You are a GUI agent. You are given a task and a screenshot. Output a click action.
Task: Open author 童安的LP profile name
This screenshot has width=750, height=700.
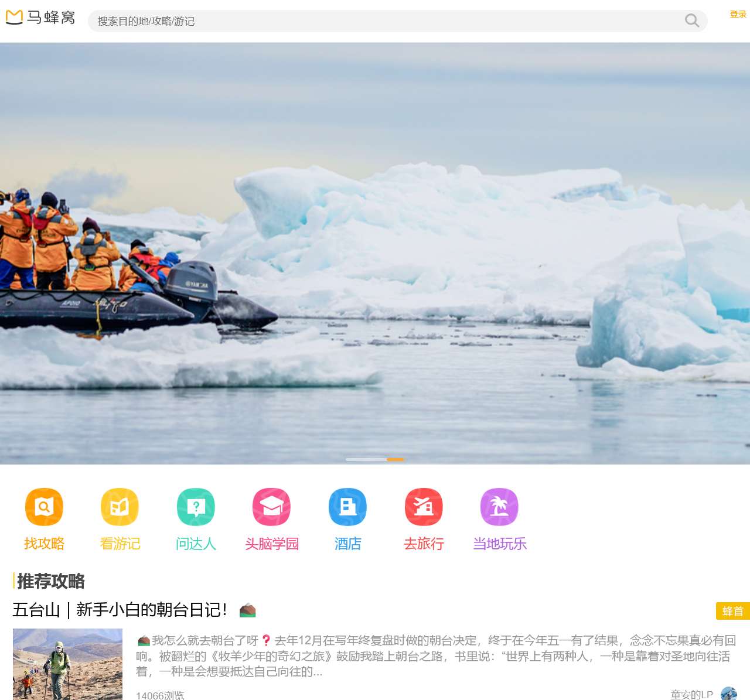tap(691, 694)
